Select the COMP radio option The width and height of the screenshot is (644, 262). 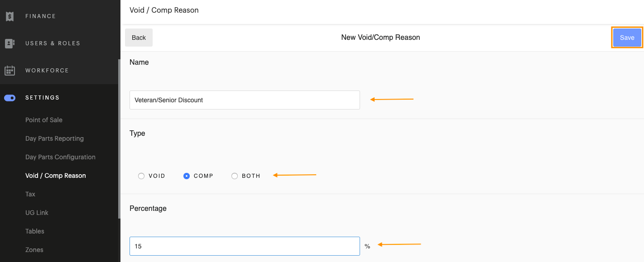tap(187, 176)
